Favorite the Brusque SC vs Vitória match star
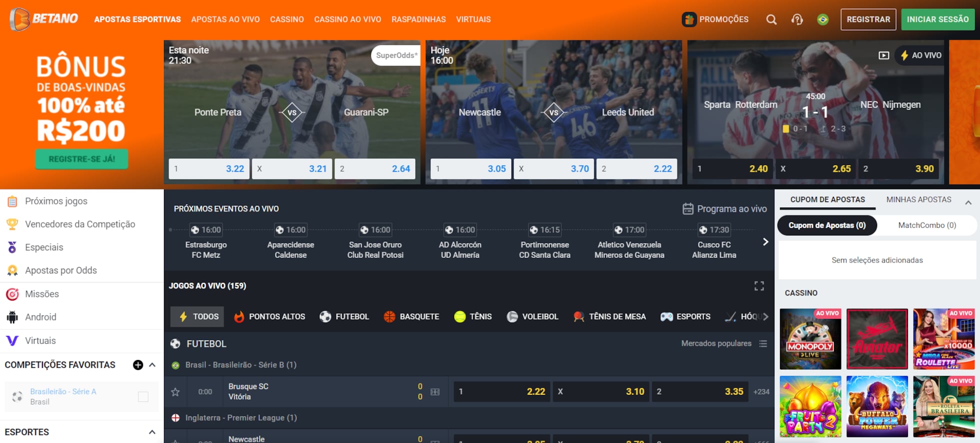Screen dimensions: 980x443 175,391
